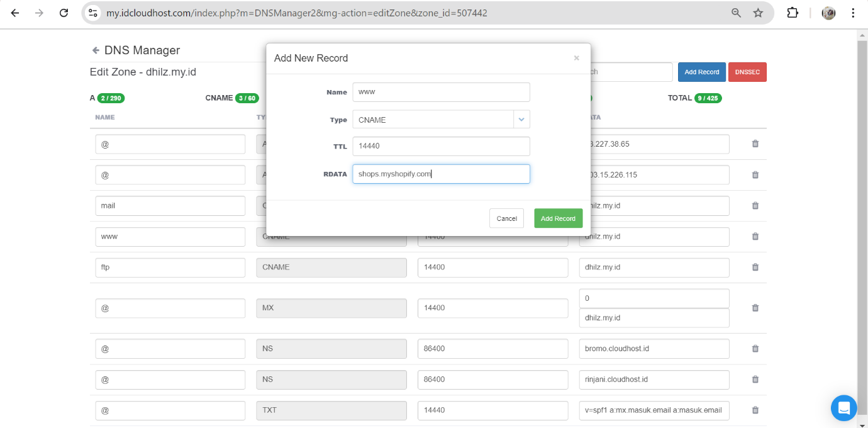Screen dimensions: 868x428
Task: Click the Name field containing www in dialog
Action: coord(441,92)
